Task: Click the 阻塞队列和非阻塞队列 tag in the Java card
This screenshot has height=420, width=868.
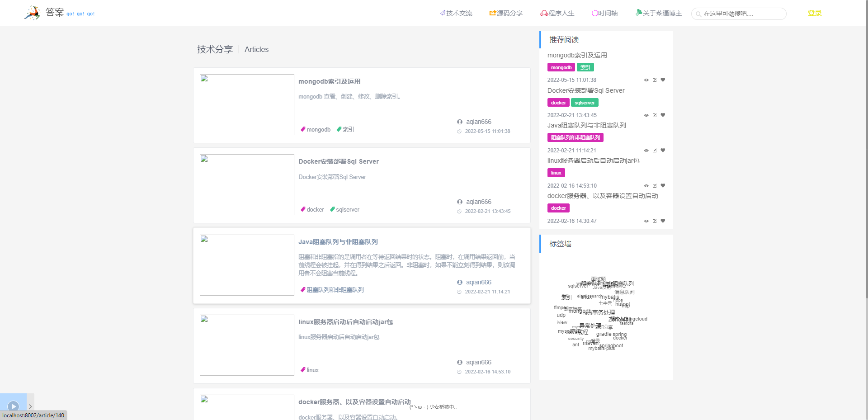Action: 332,290
